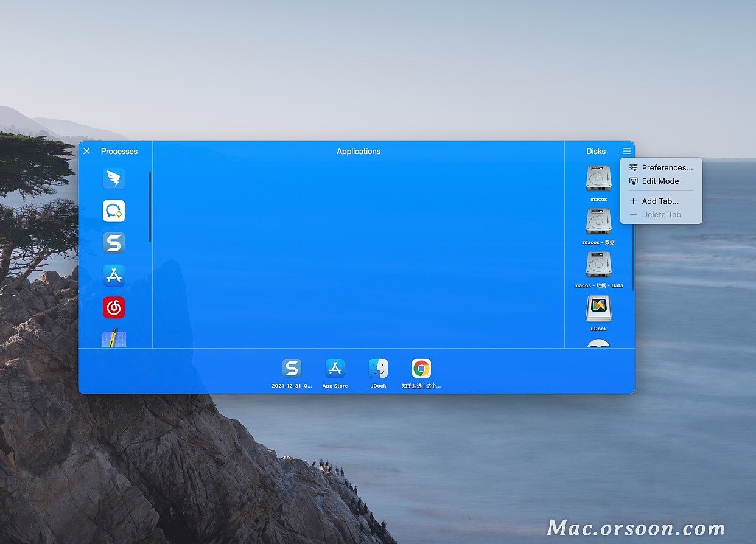Open the App Store icon in Processes
This screenshot has height=544, width=756.
pos(114,275)
